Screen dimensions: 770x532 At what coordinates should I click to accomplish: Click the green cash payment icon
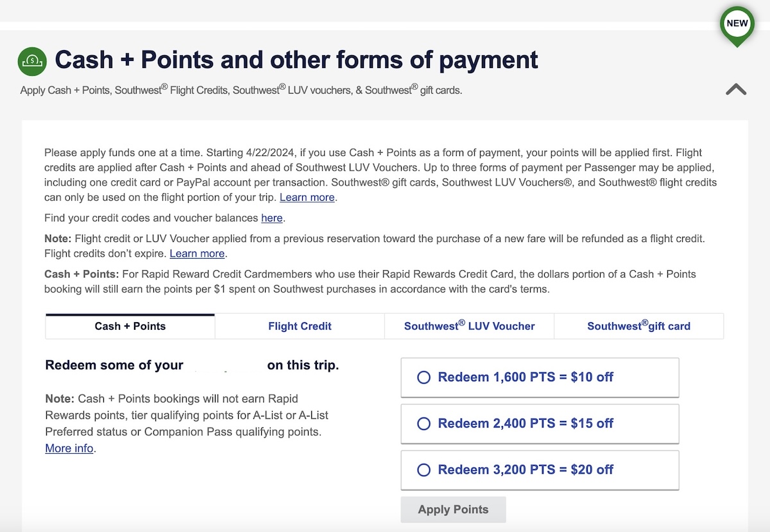pos(32,61)
